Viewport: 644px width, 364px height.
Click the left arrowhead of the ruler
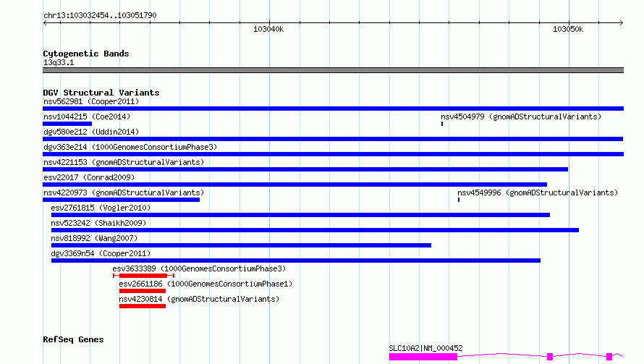(45, 22)
